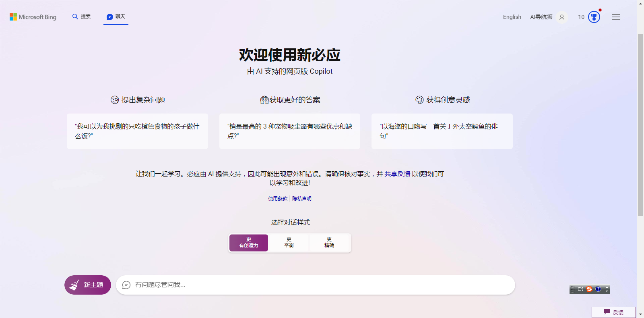Image resolution: width=644 pixels, height=318 pixels.
Task: Click the chat bubble icon in input box
Action: coord(126,285)
